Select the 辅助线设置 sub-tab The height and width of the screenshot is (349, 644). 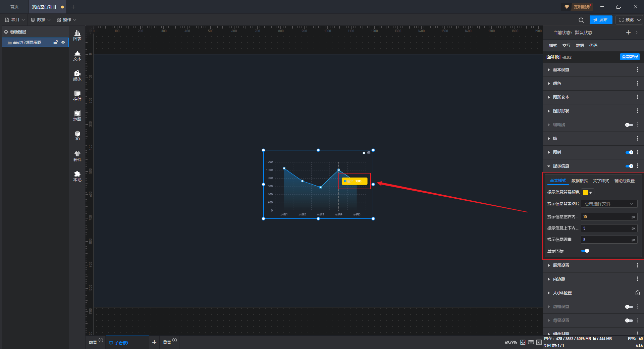[625, 181]
